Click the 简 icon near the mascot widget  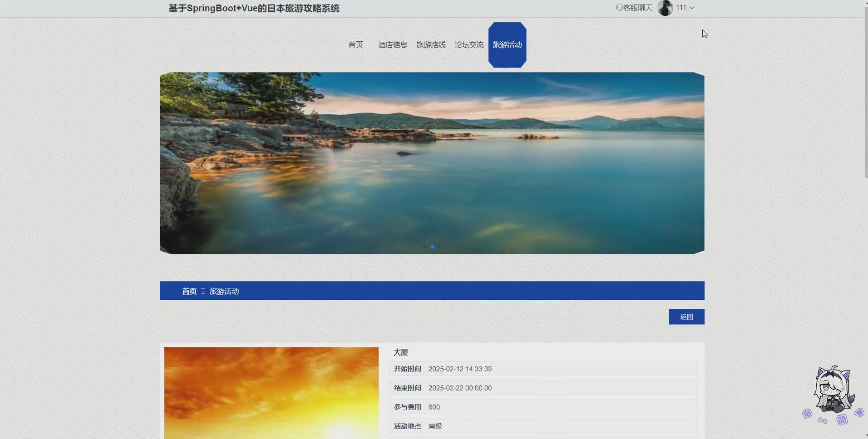point(842,419)
